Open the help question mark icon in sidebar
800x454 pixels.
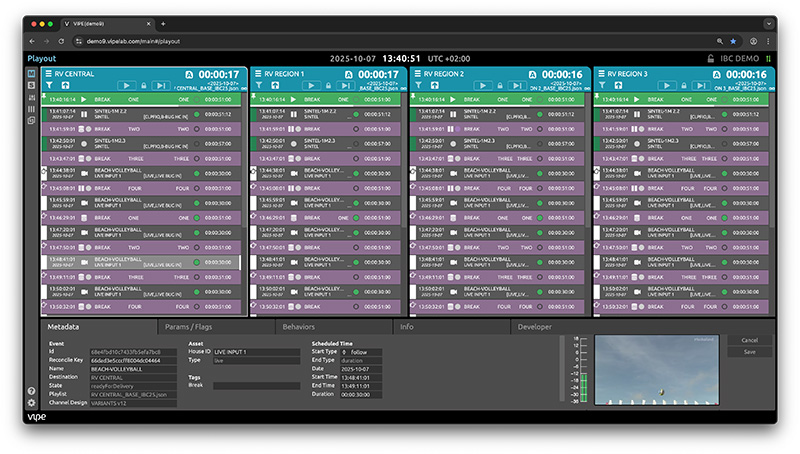[31, 391]
